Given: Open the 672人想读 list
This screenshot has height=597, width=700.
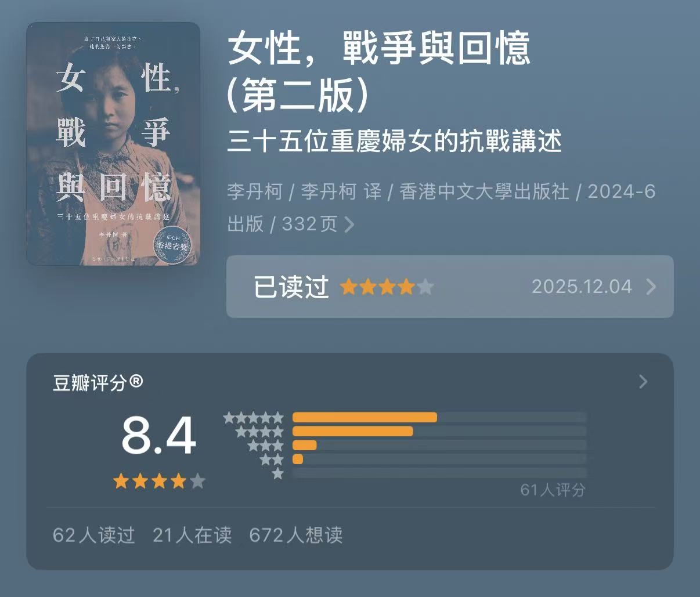Looking at the screenshot, I should 296,535.
